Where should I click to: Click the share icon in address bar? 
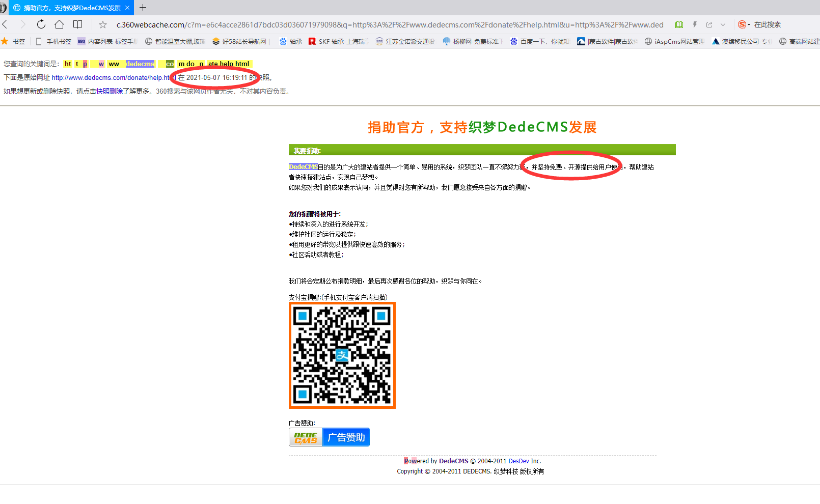[x=709, y=24]
